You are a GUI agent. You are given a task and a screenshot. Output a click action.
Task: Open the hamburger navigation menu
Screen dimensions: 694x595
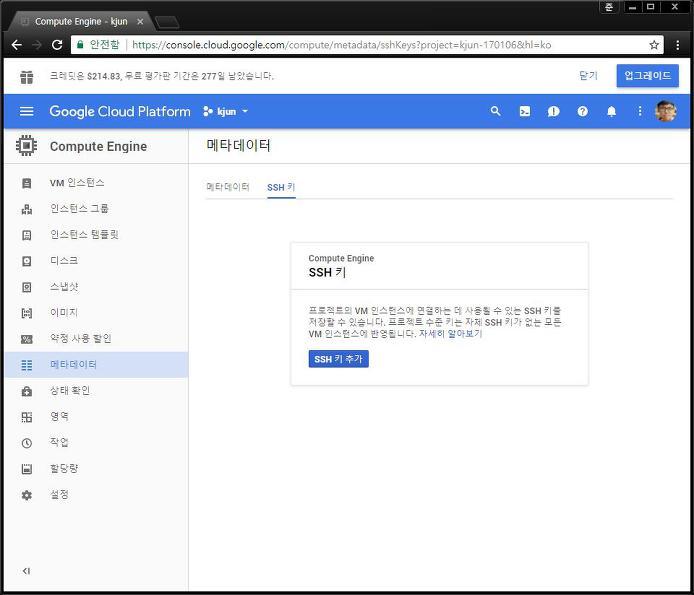27,111
